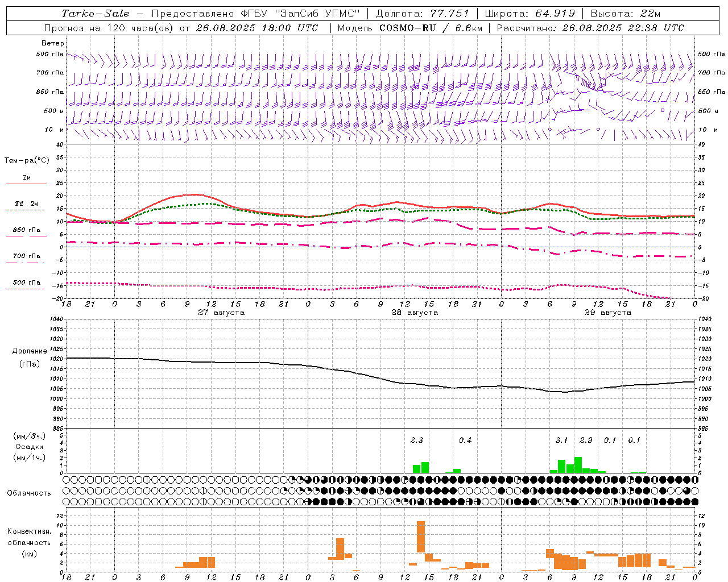The image size is (728, 582).
Task: Click the tallest orange convective cloud bar
Action: click(x=421, y=537)
